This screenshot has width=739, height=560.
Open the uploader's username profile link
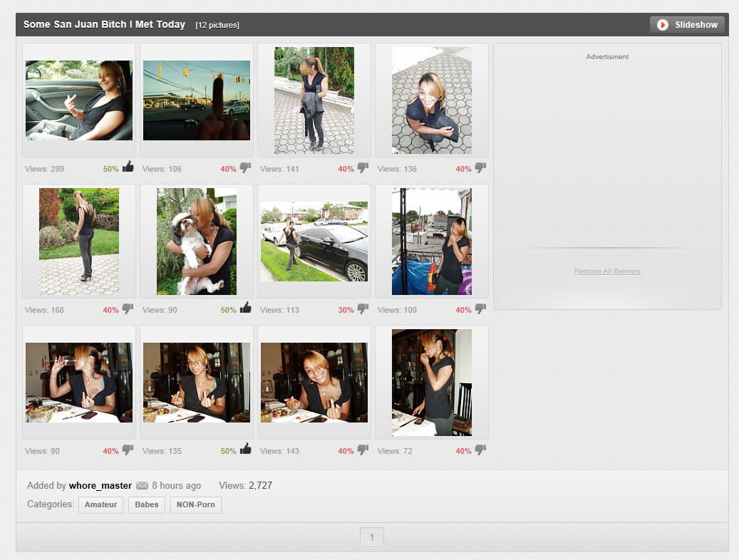pyautogui.click(x=100, y=486)
